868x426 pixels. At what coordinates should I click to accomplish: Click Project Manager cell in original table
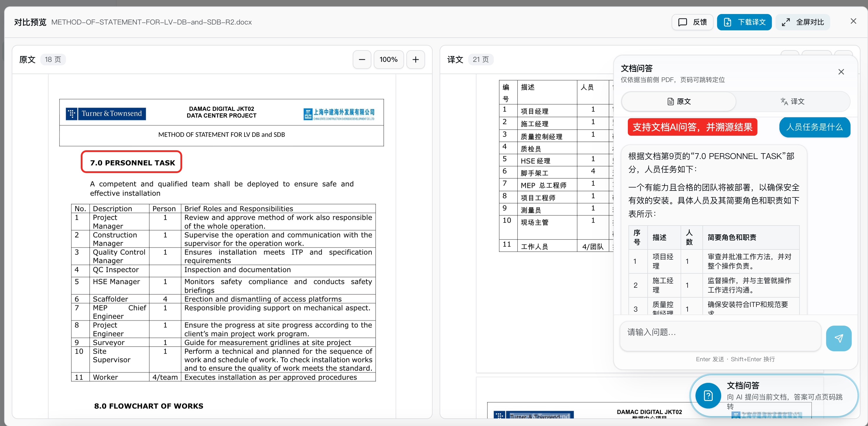tap(119, 221)
